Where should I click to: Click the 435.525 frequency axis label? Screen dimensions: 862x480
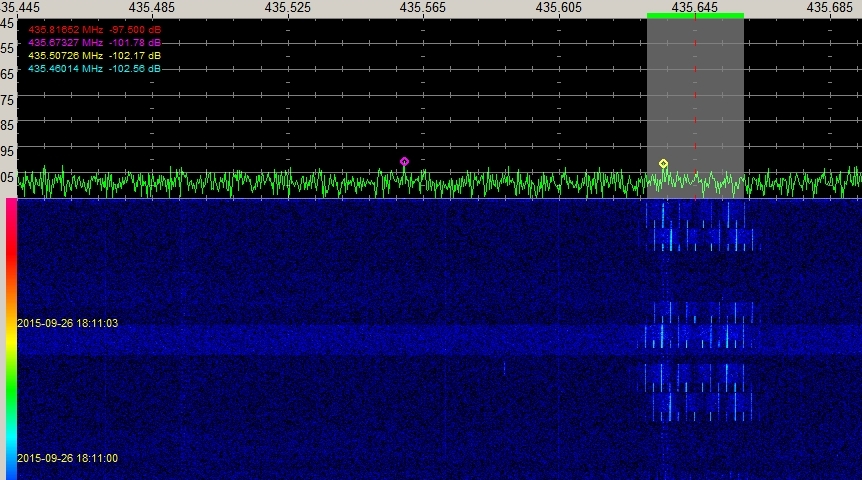(x=286, y=7)
